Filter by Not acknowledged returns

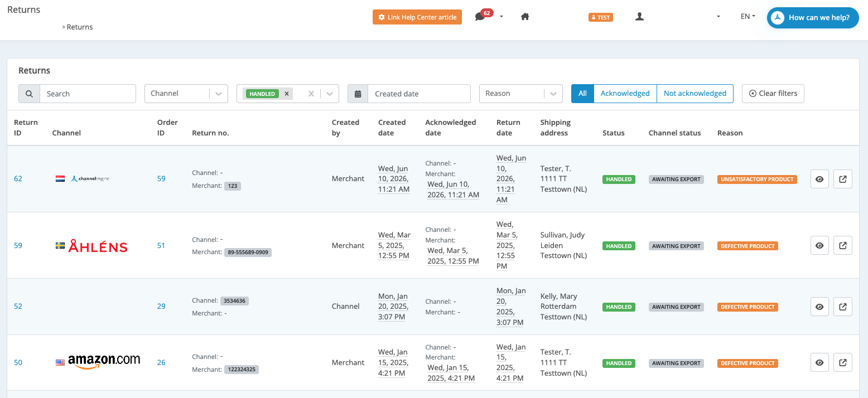point(695,94)
